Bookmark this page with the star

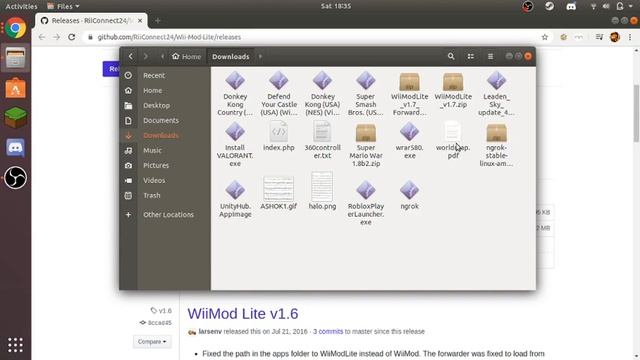pos(544,37)
